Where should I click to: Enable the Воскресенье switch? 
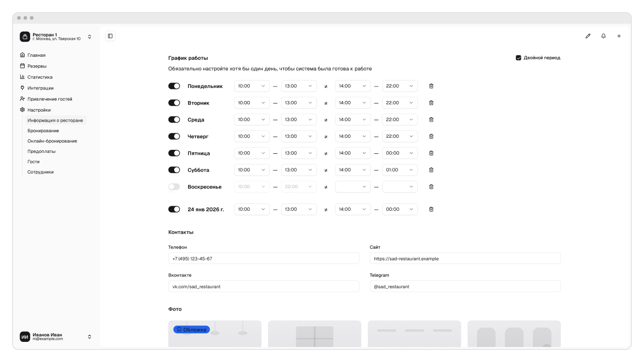pyautogui.click(x=174, y=187)
